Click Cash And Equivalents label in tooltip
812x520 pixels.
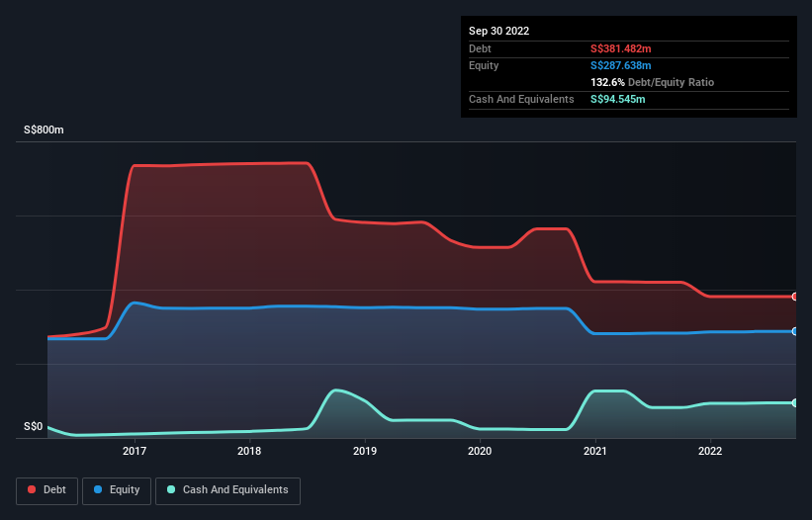coord(521,99)
